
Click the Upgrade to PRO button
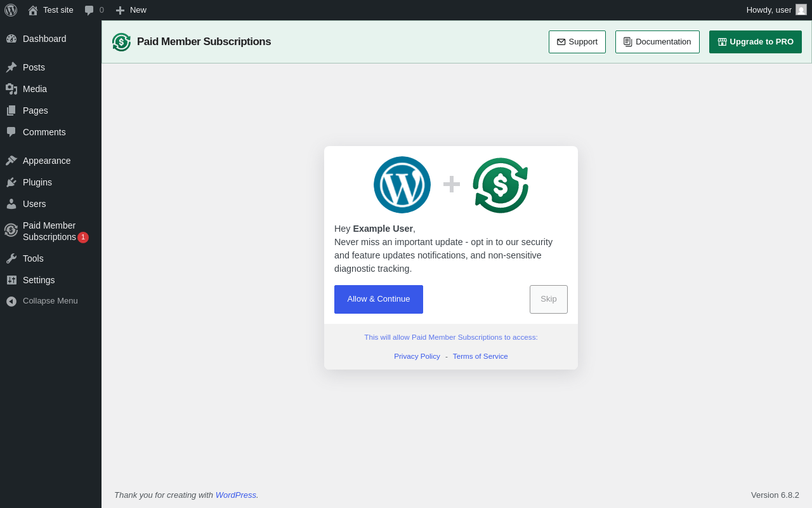[756, 42]
